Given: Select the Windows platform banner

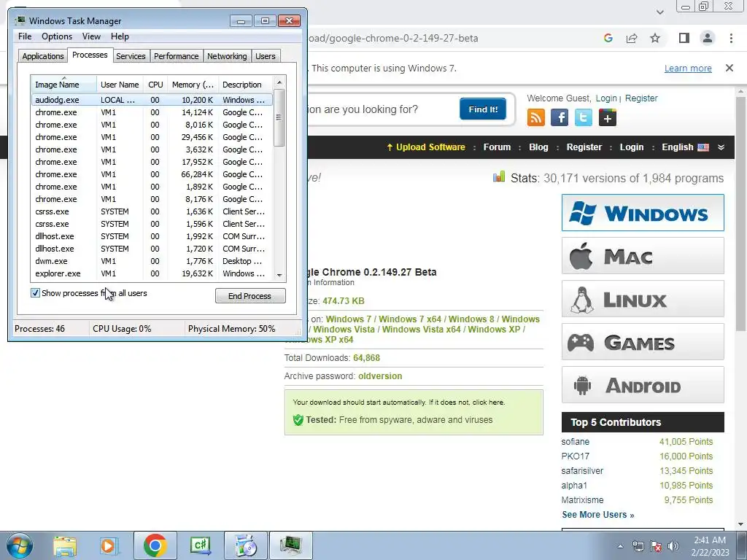Looking at the screenshot, I should [643, 212].
